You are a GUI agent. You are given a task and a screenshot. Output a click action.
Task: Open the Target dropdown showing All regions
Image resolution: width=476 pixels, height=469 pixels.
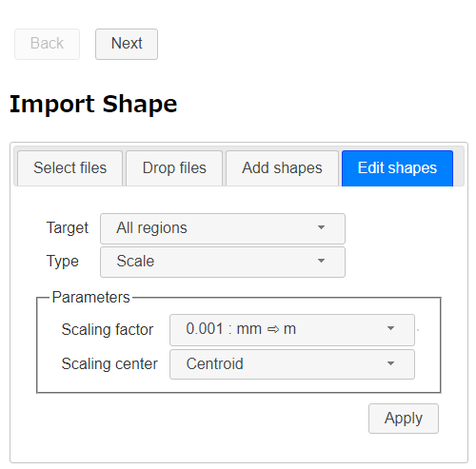223,228
